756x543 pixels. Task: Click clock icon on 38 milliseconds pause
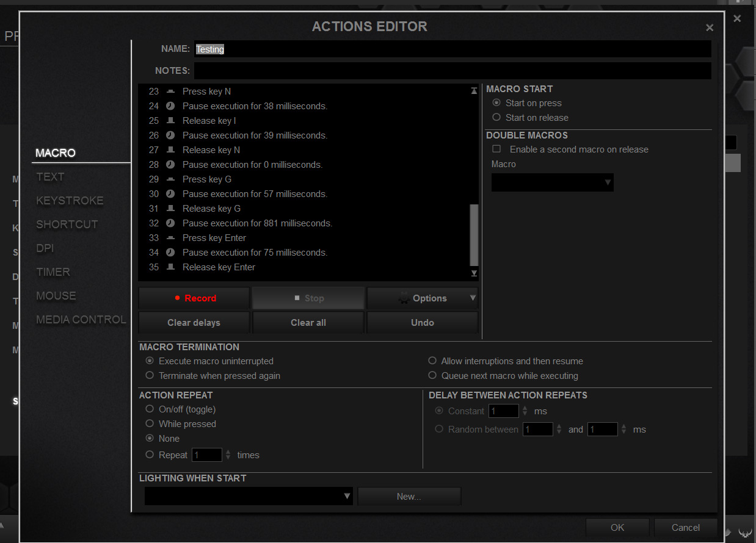(x=170, y=106)
